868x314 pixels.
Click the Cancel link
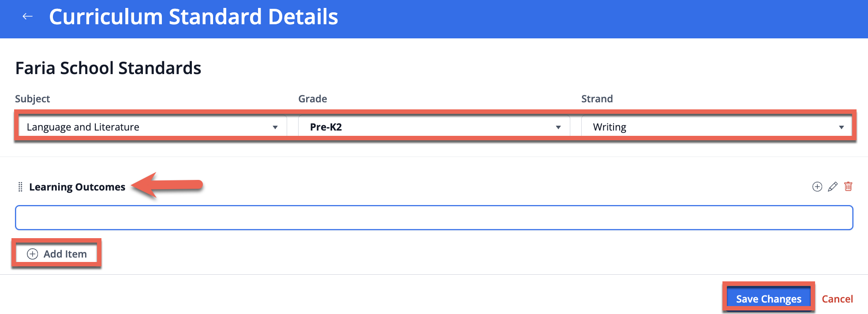pos(837,299)
